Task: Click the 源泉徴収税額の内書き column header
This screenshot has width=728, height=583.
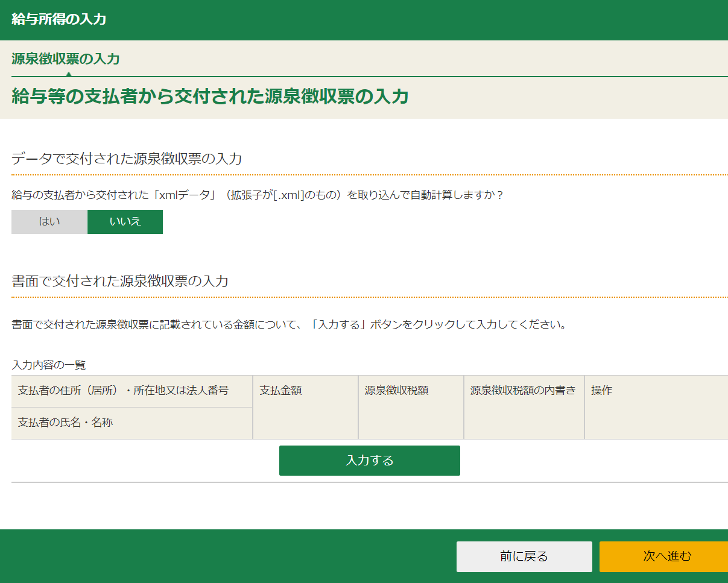Action: coord(523,391)
